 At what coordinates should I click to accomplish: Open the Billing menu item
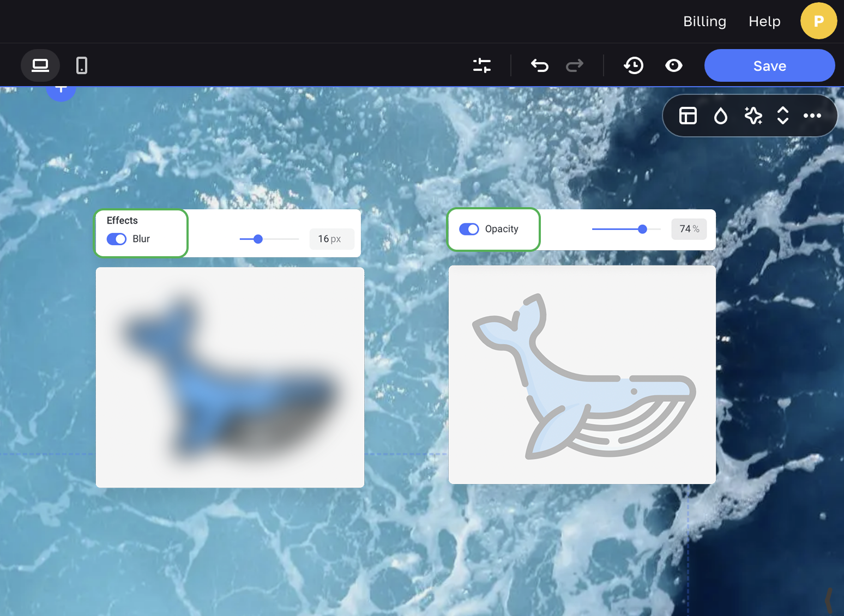tap(704, 21)
